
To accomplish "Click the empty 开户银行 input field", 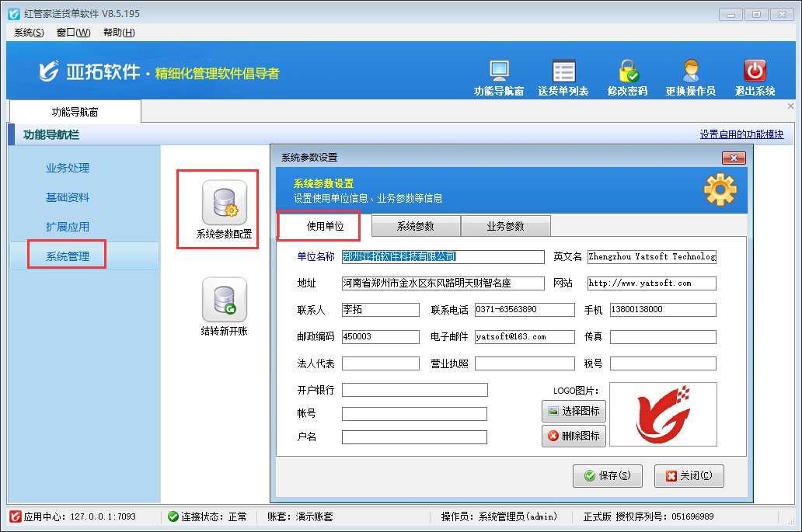I will [415, 390].
